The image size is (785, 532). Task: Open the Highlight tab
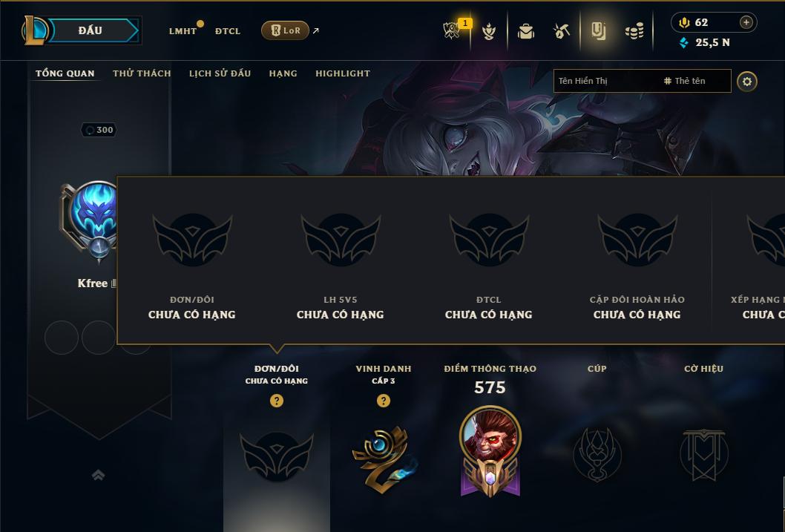343,73
